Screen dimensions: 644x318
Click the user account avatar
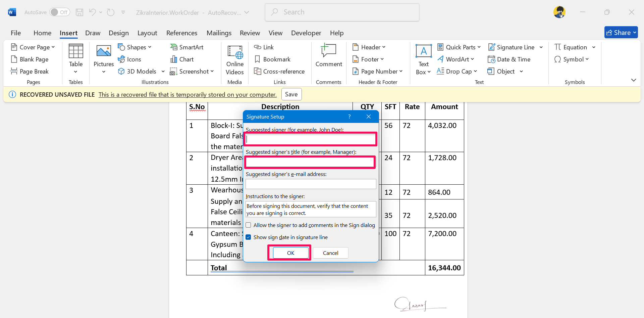(x=559, y=12)
